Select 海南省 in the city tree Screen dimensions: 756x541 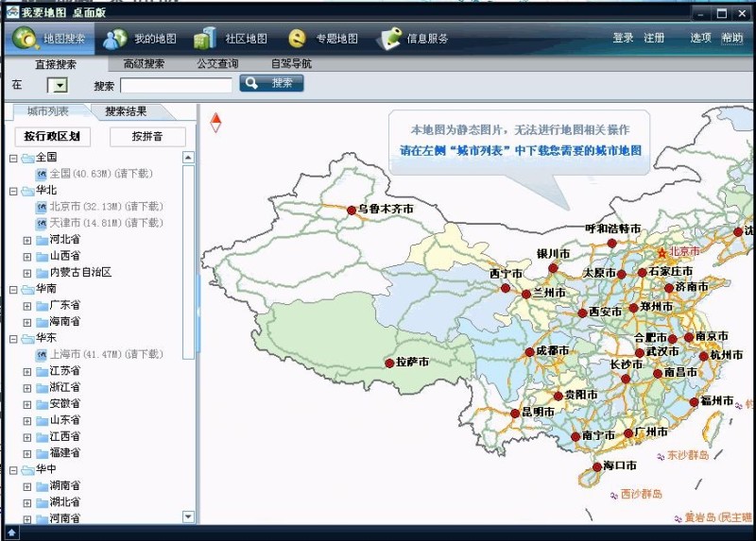64,321
